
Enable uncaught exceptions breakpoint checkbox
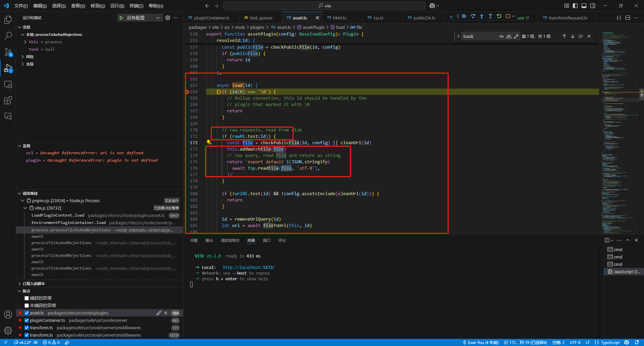pyautogui.click(x=27, y=305)
